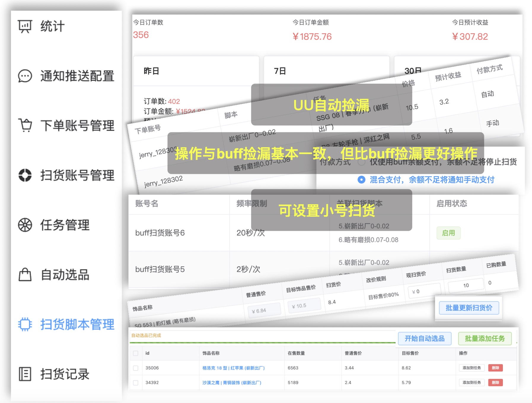Click 批量更新扫货价 button
The image size is (532, 403).
click(469, 308)
